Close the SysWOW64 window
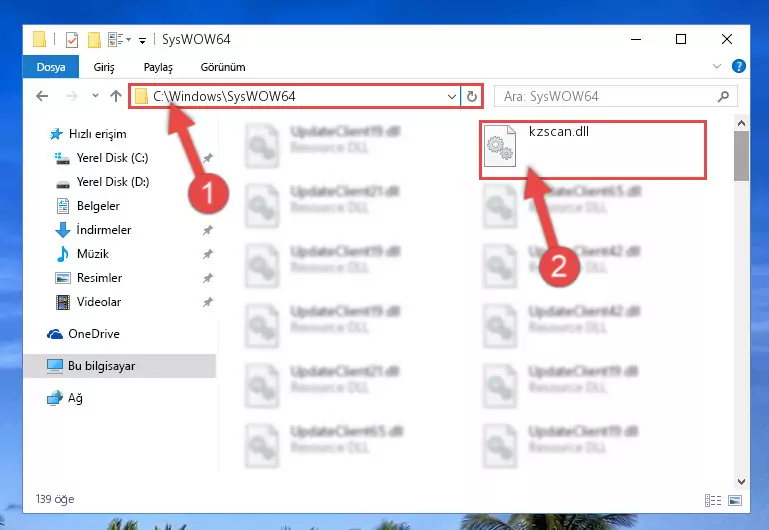Viewport: 769px width, 530px height. 727,39
